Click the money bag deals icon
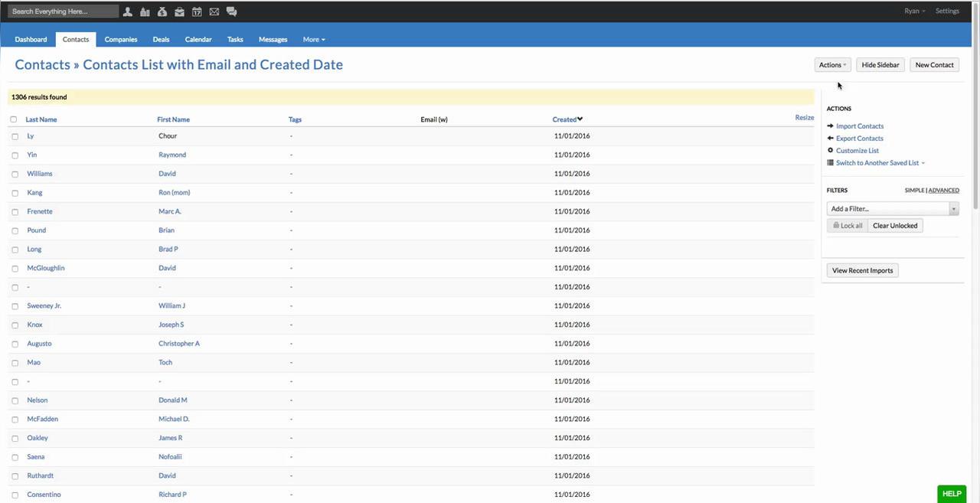Viewport: 980px width, 503px height. click(x=162, y=11)
